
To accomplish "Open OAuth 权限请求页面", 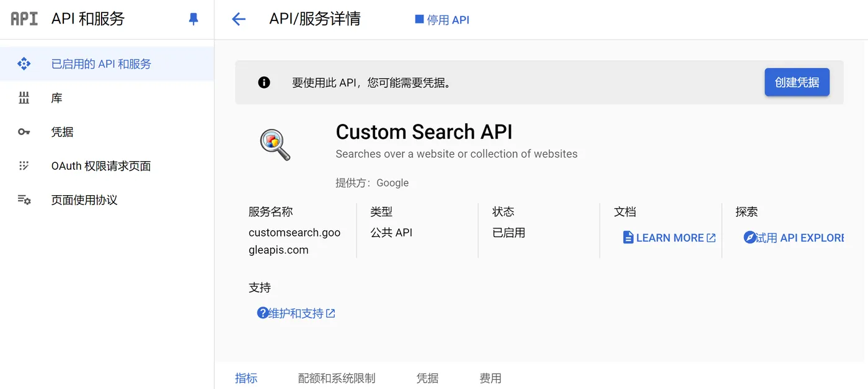I will (x=101, y=166).
